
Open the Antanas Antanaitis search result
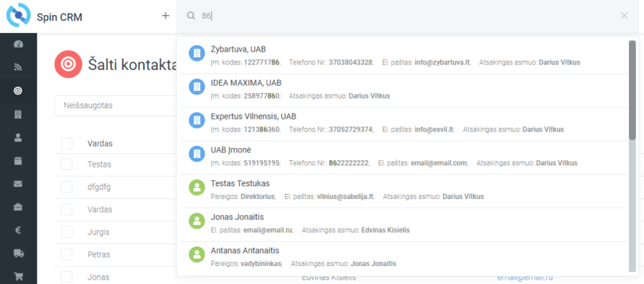pos(404,258)
